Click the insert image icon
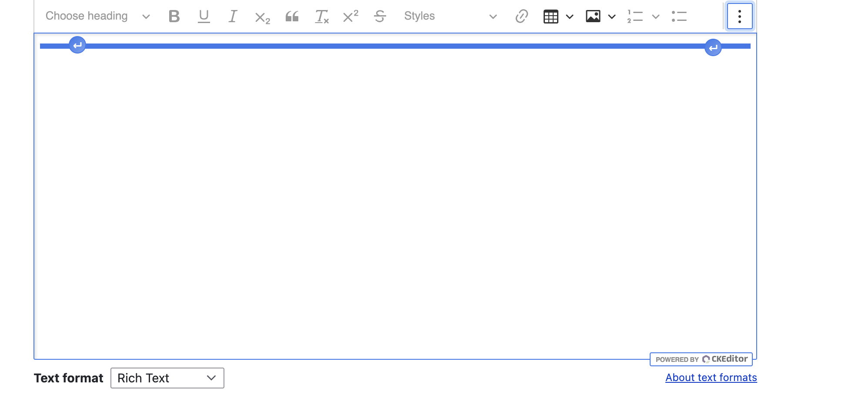Screen dimensions: 868x415 point(593,17)
